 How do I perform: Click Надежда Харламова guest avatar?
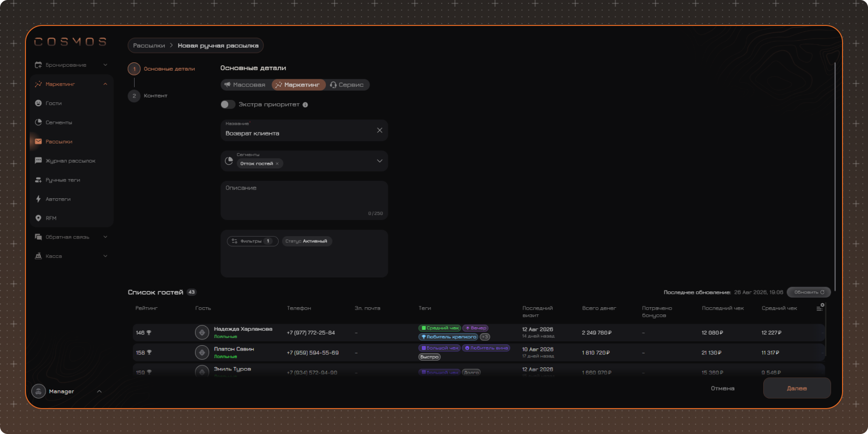click(x=202, y=332)
